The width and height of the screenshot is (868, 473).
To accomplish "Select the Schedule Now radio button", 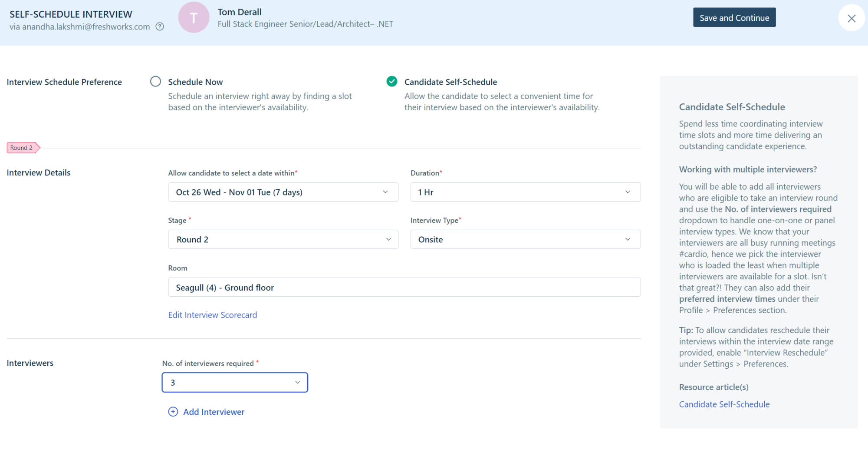I will click(x=155, y=82).
